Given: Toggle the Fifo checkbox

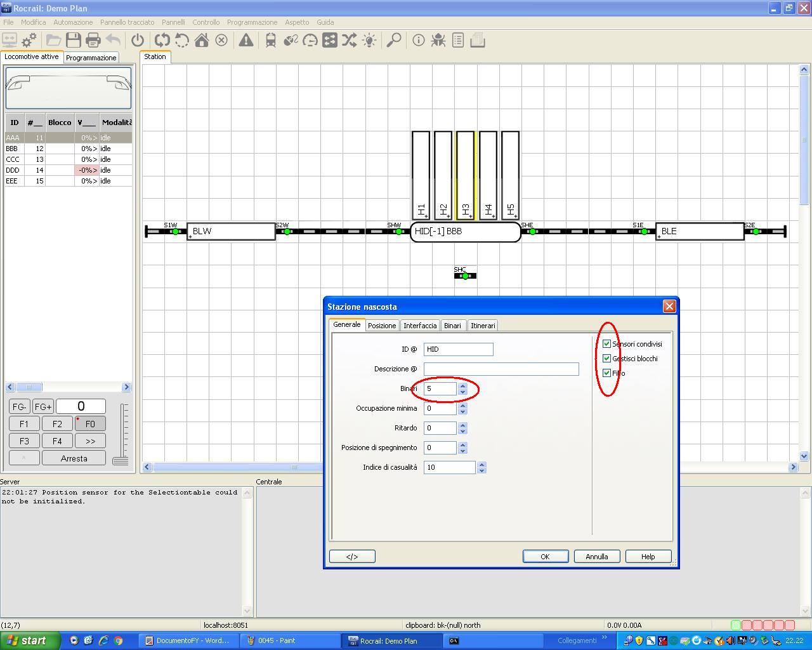Looking at the screenshot, I should [607, 373].
